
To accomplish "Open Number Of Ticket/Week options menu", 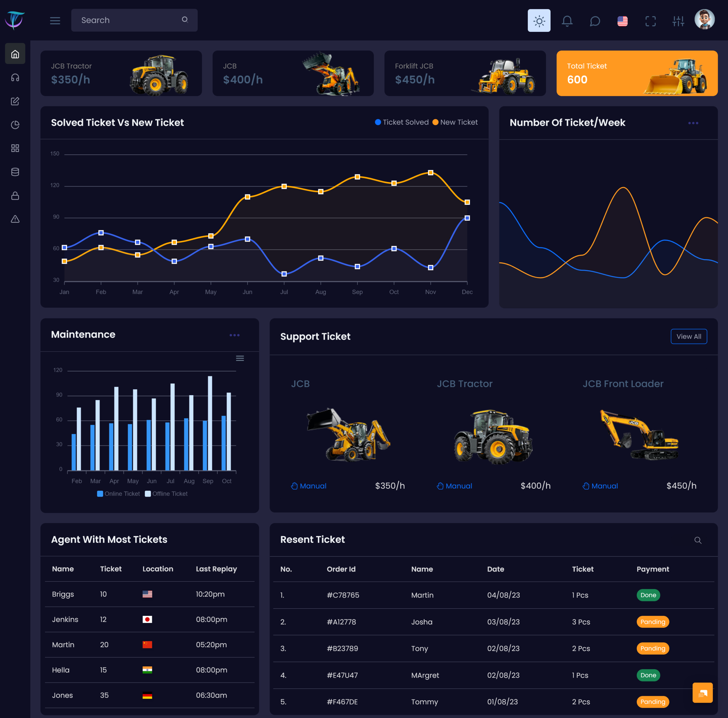I will [x=693, y=123].
